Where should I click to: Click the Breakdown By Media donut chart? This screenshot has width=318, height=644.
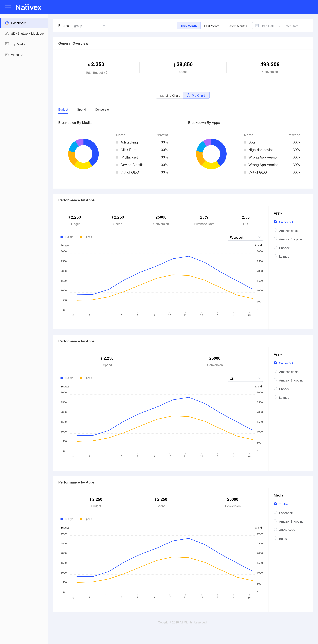click(x=83, y=154)
